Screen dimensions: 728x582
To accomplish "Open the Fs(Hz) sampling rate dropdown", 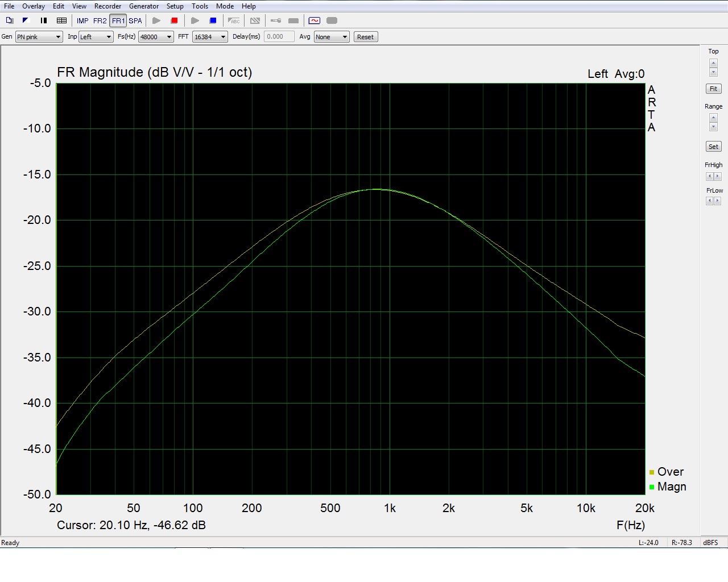I will click(156, 37).
